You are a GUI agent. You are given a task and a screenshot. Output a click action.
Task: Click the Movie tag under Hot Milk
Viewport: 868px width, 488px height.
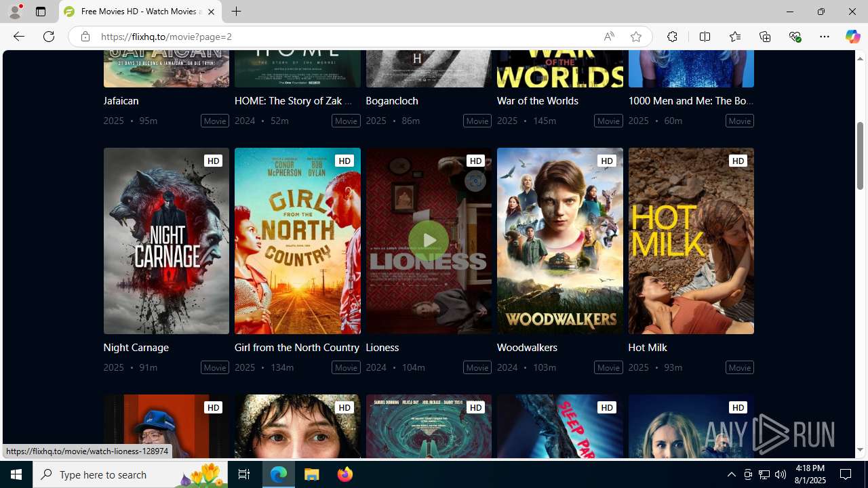[x=739, y=367]
